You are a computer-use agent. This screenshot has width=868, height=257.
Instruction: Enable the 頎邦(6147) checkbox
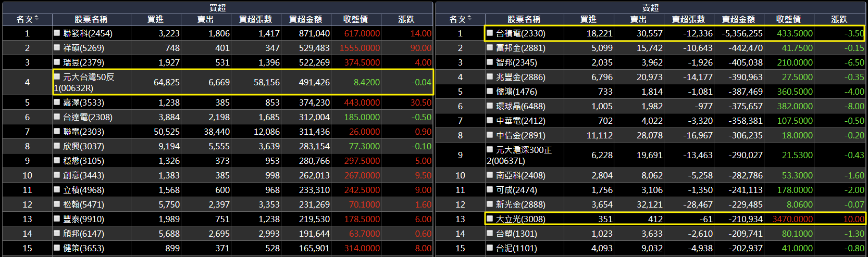(57, 234)
